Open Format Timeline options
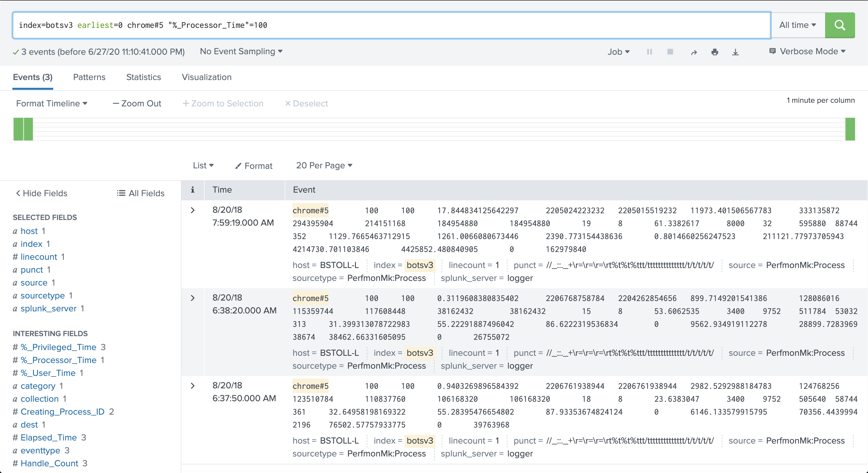 pos(52,103)
